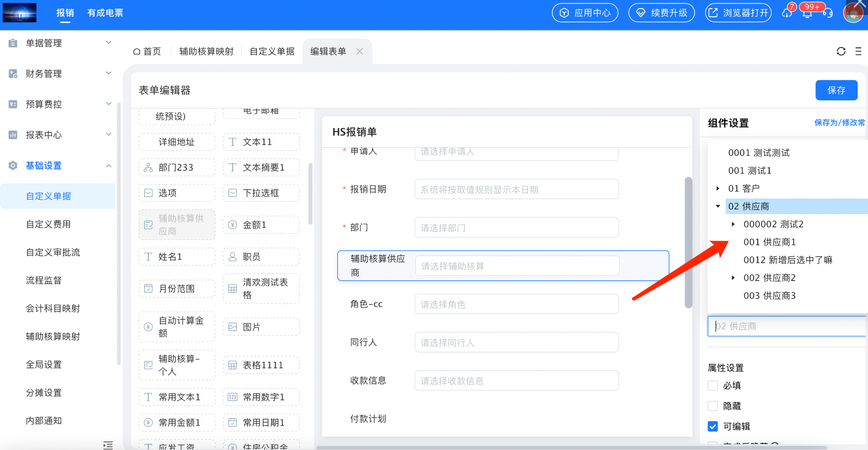Image resolution: width=868 pixels, height=450 pixels.
Task: Enable the 必填 checkbox
Action: coord(713,385)
